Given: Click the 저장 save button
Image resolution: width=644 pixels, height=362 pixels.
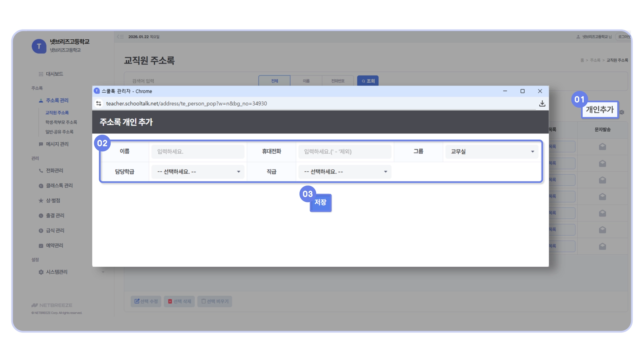Looking at the screenshot, I should (x=320, y=203).
